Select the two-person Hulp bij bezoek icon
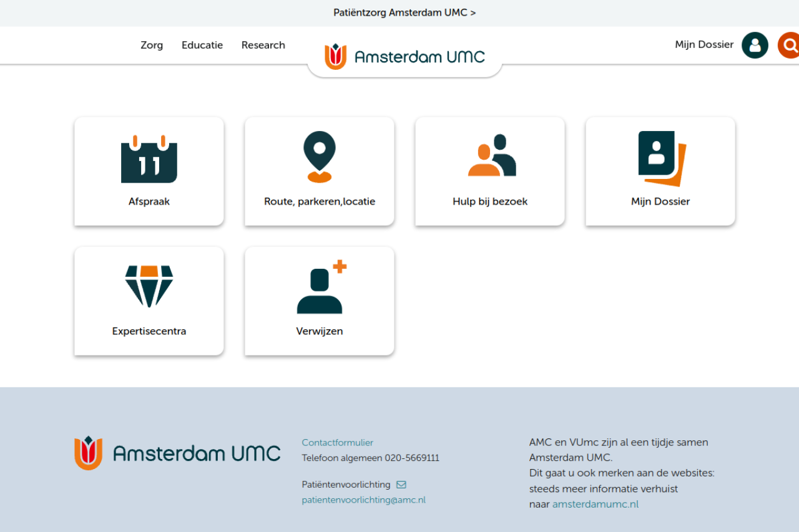 tap(492, 156)
